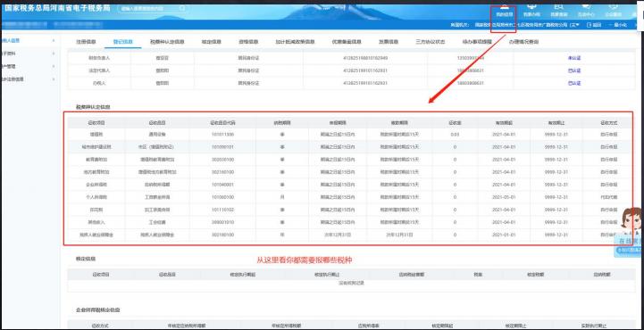Screen dimensions: 644x330
Task: Open the tax authority dropdown arrow in header
Action: [x=578, y=25]
